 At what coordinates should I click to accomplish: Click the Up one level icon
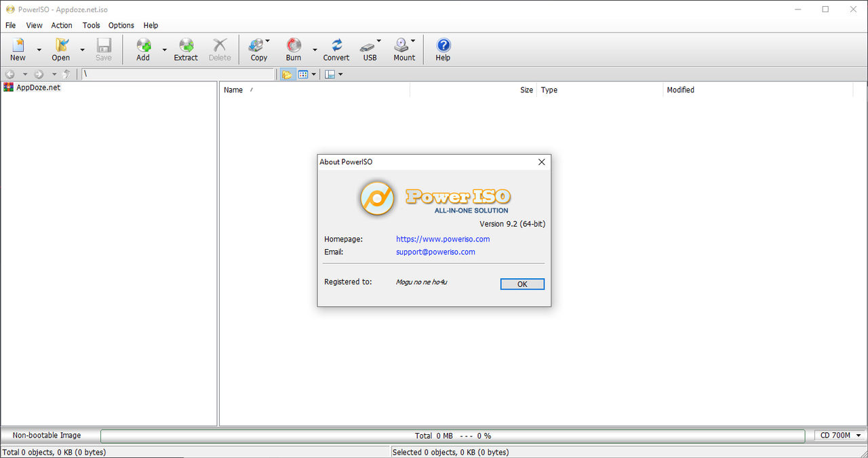click(66, 74)
